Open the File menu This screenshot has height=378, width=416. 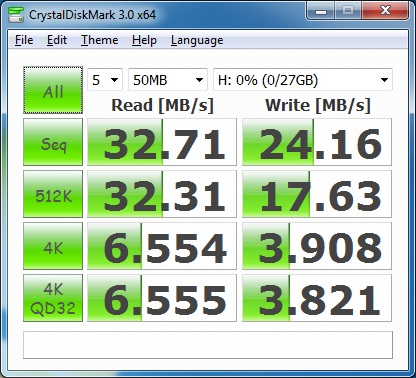[x=24, y=40]
